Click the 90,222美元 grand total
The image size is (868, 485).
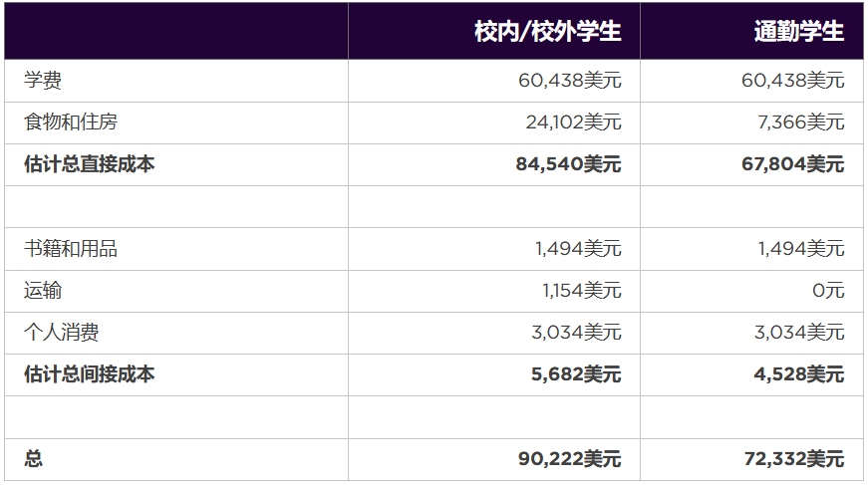tap(569, 459)
